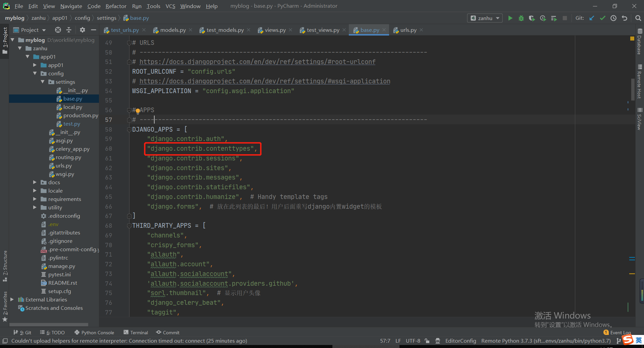Expand the locale folder
644x348 pixels.
35,191
